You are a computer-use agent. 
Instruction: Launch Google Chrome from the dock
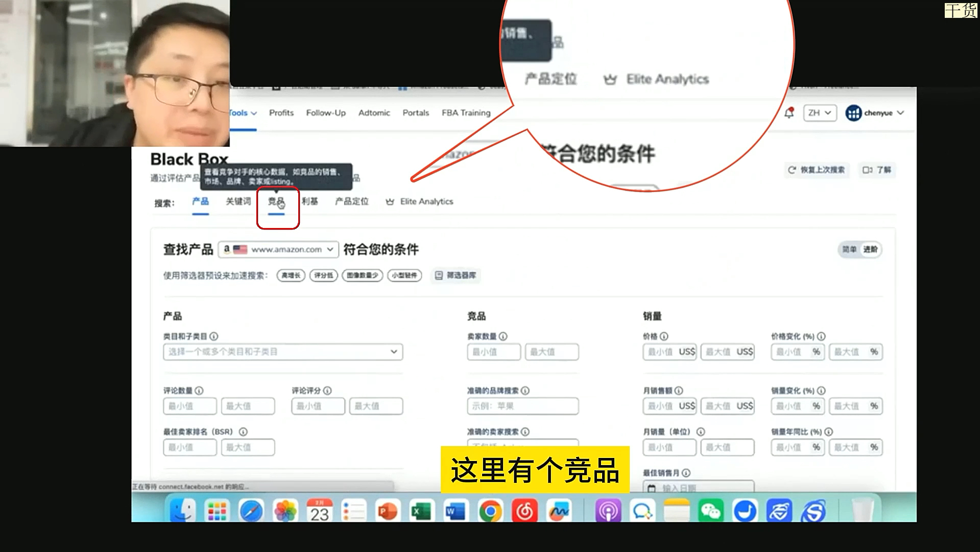pos(490,510)
